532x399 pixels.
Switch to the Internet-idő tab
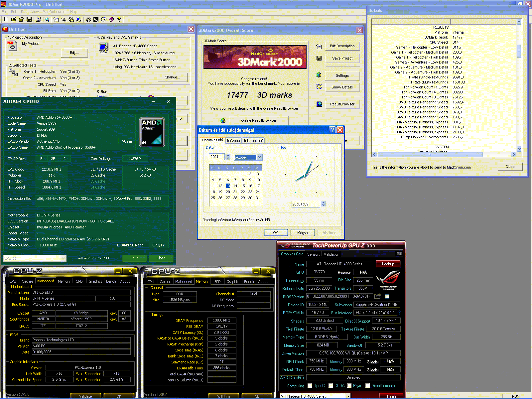253,141
